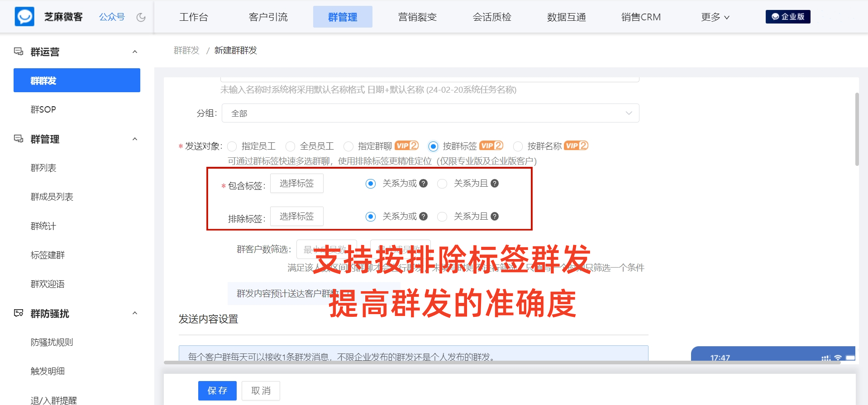
Task: Open the 客户引流 tab
Action: 268,17
